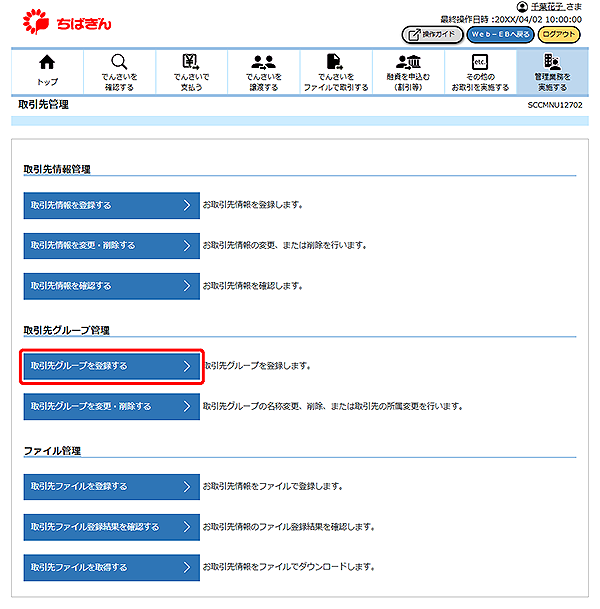600x609 pixels.
Task: Click chevron on 取引先グループを変更・削除する button
Action: click(187, 406)
